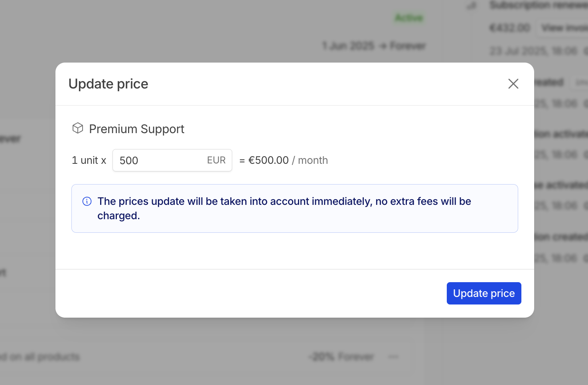Click the prices update information notice text
Screen dimensions: 588x385
[284, 208]
